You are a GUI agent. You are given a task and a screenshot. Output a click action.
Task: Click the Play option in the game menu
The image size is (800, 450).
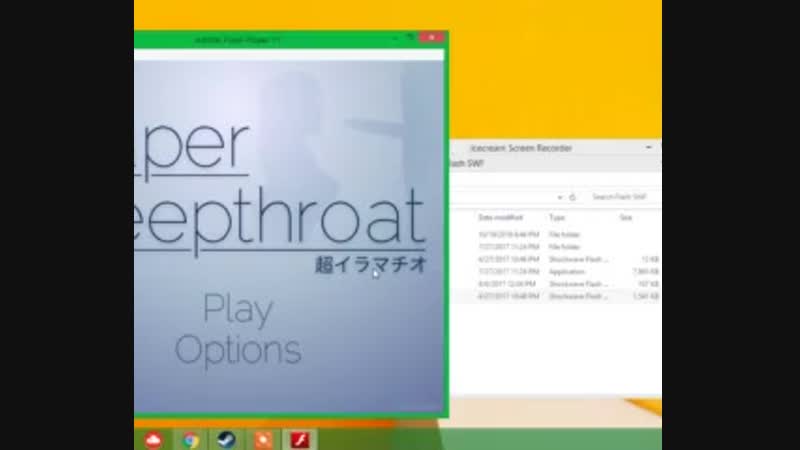[x=238, y=311]
